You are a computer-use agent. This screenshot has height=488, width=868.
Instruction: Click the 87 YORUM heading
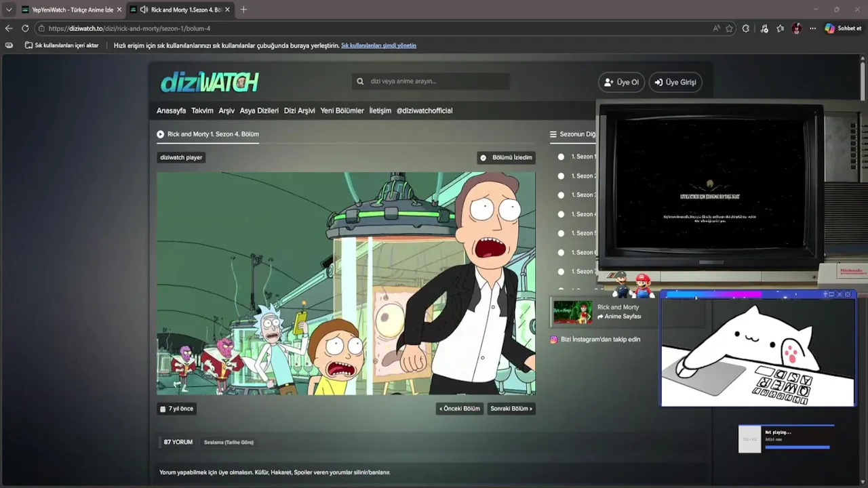[178, 442]
